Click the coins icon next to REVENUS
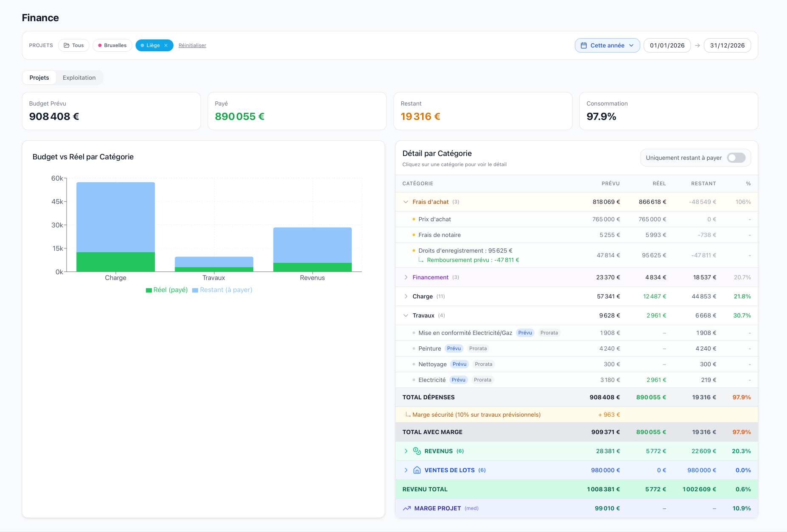 417,451
